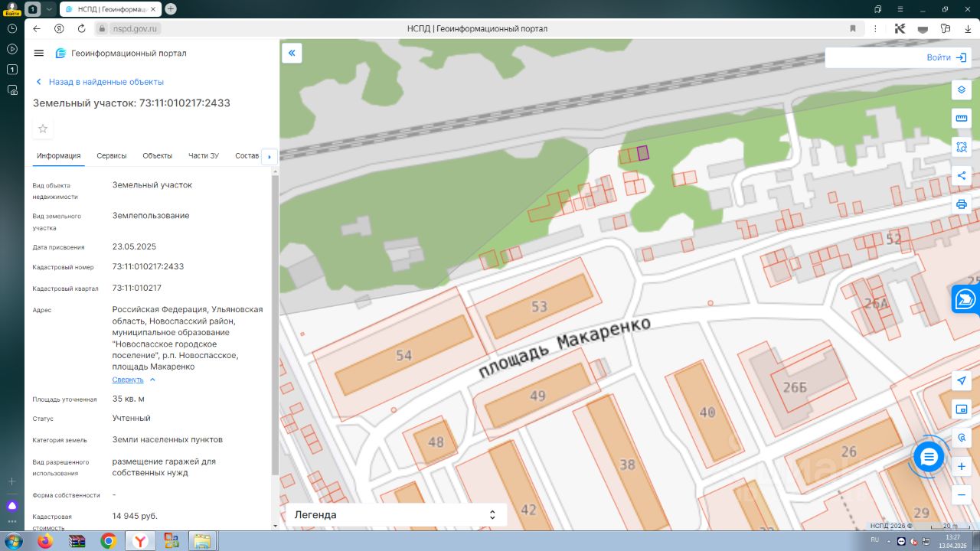Screen dimensions: 980x551
Task: Switch to the Сервисы tab
Action: (x=112, y=156)
